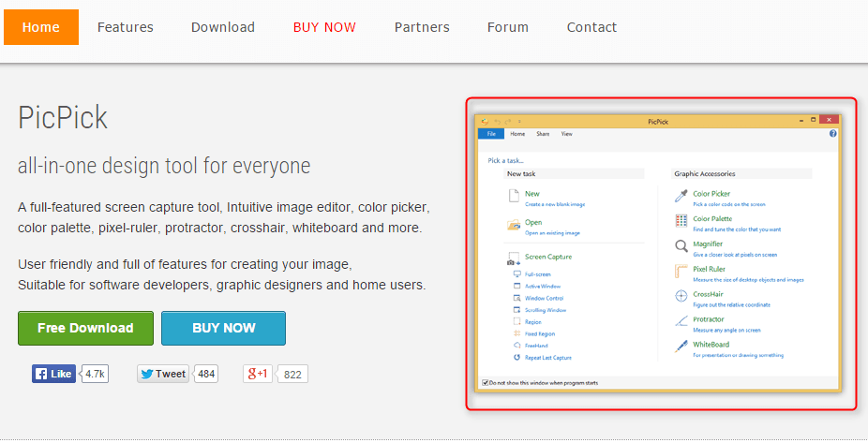Switch to the View ribbon tab
This screenshot has width=868, height=443.
pyautogui.click(x=566, y=134)
